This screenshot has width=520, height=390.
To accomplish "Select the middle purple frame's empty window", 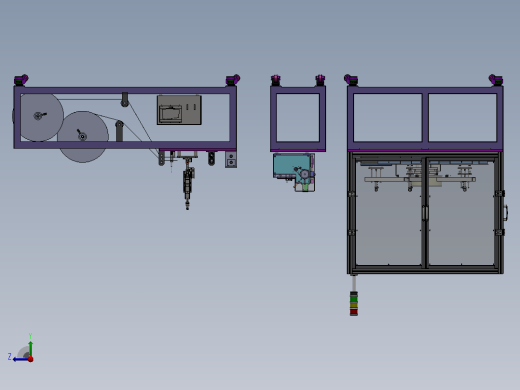I will click(x=298, y=117).
